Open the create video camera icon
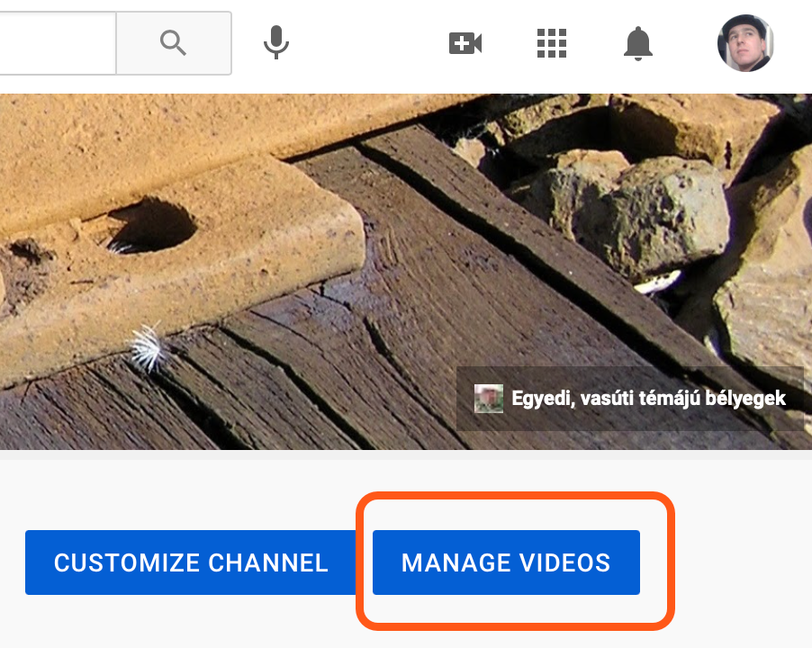The width and height of the screenshot is (812, 648). tap(465, 43)
